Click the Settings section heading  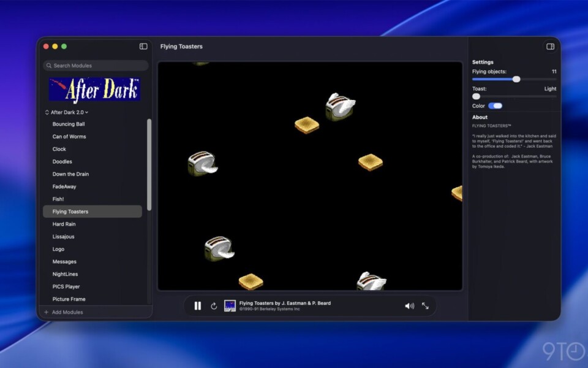(x=483, y=62)
